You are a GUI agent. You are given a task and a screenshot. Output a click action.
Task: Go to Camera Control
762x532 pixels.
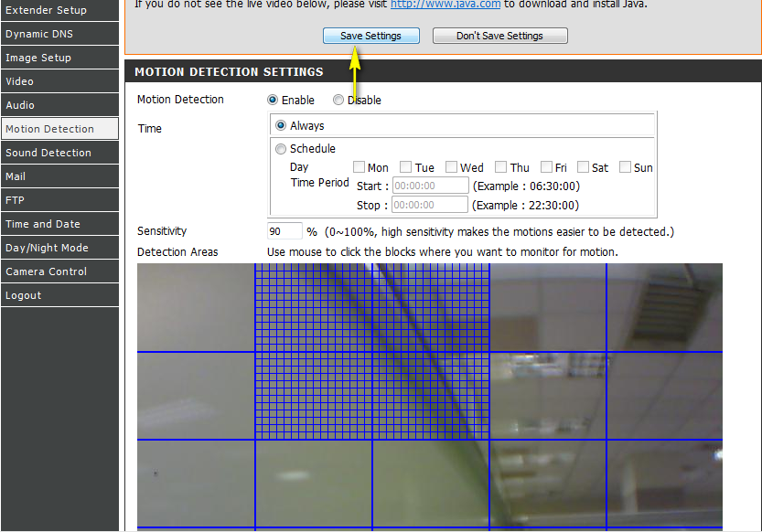(59, 271)
